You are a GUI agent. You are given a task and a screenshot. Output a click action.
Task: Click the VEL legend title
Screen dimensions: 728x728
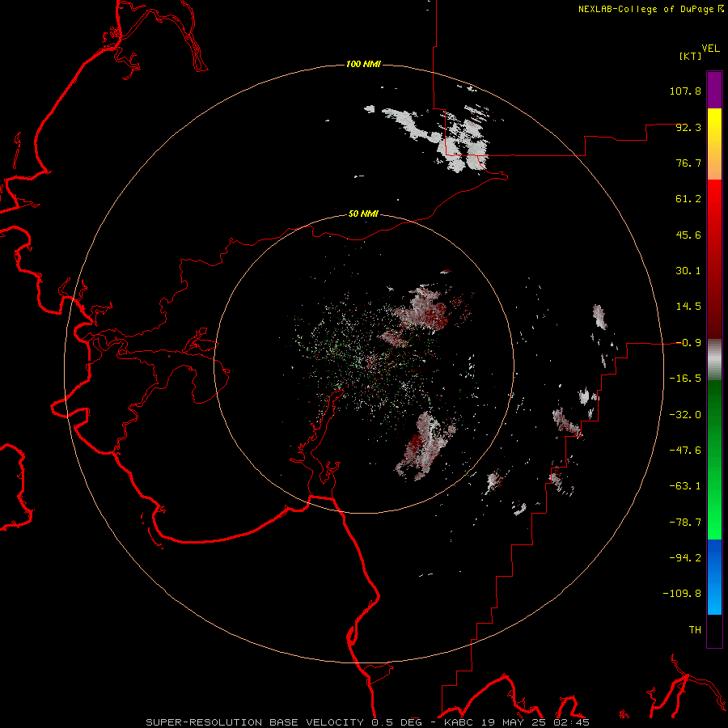(711, 49)
